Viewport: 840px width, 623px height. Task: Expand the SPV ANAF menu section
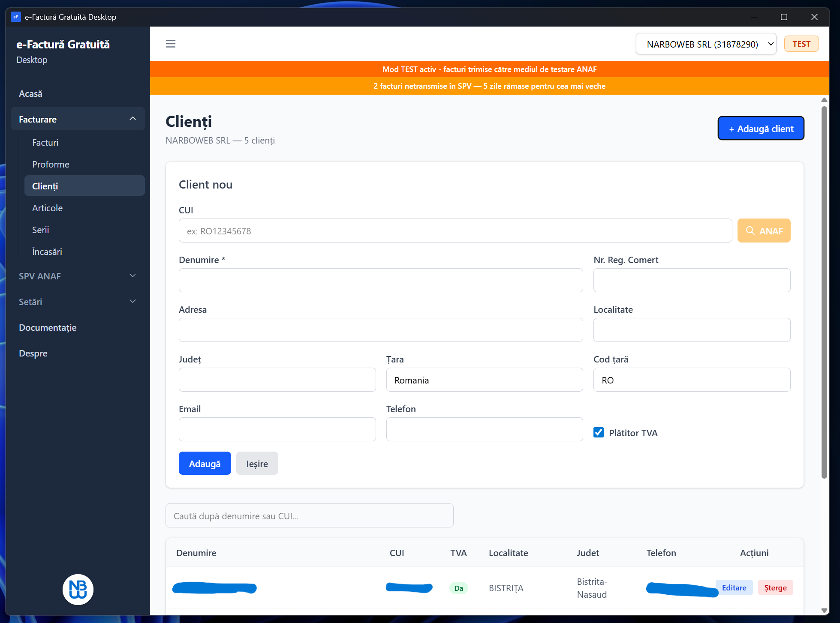[x=78, y=276]
